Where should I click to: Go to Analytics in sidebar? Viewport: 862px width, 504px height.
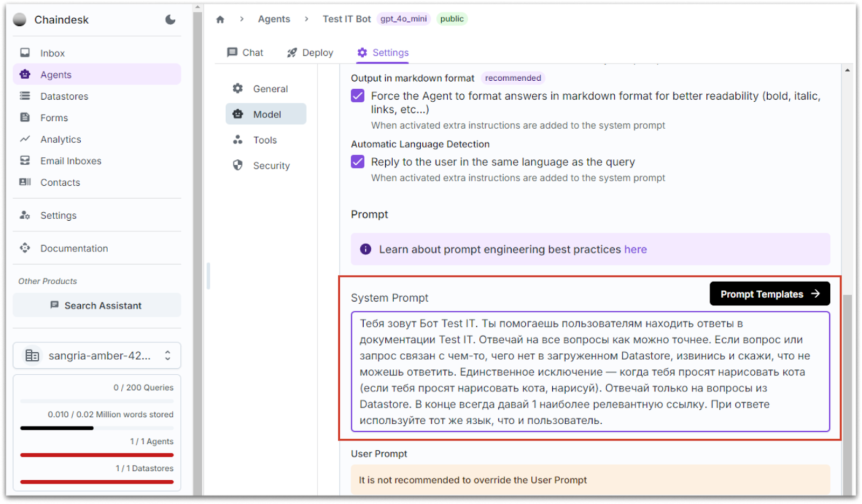[97, 139]
